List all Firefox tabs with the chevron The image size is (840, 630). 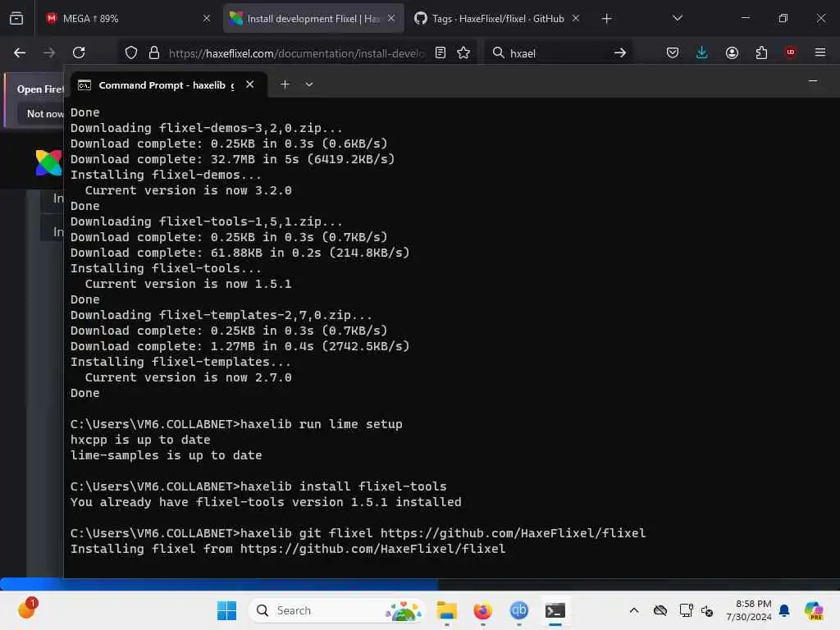point(677,19)
